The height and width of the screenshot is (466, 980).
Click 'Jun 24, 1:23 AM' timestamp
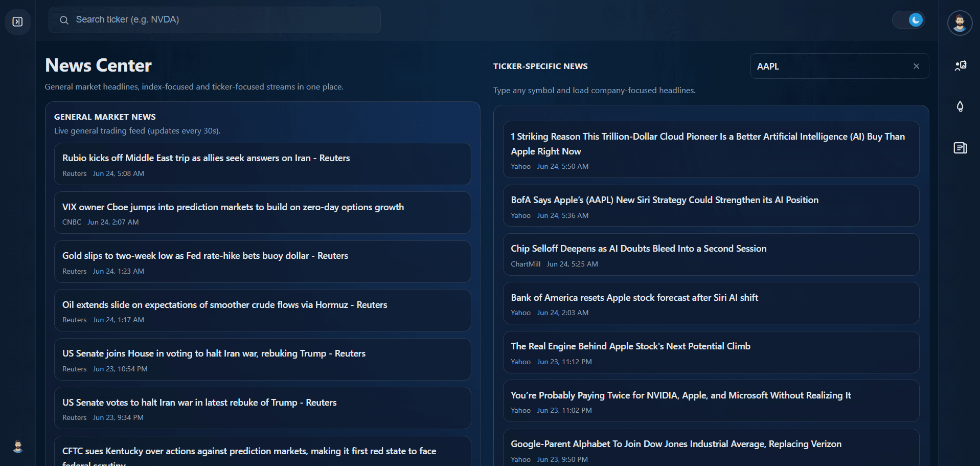click(x=119, y=271)
